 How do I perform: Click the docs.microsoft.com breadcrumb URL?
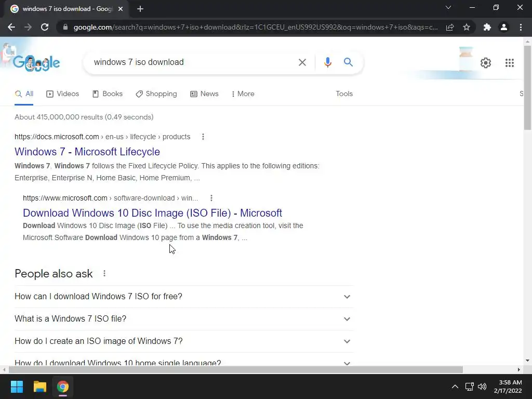[102, 137]
